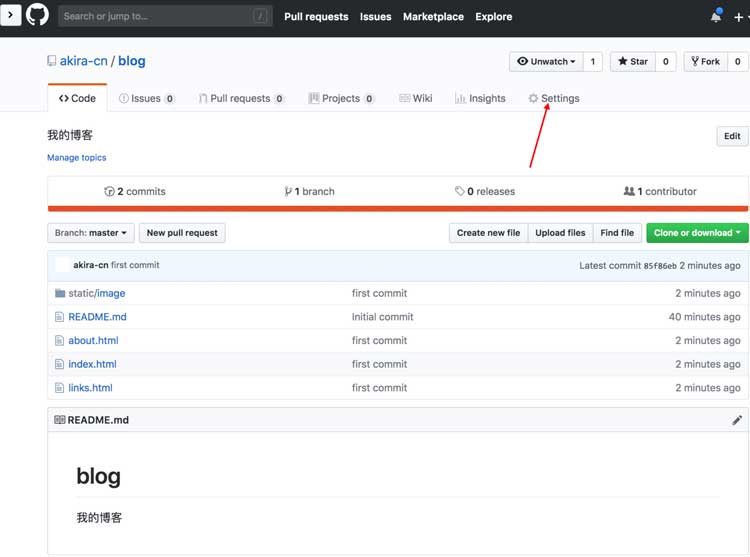
Task: Click the repository icon before akira-cn
Action: tap(52, 61)
